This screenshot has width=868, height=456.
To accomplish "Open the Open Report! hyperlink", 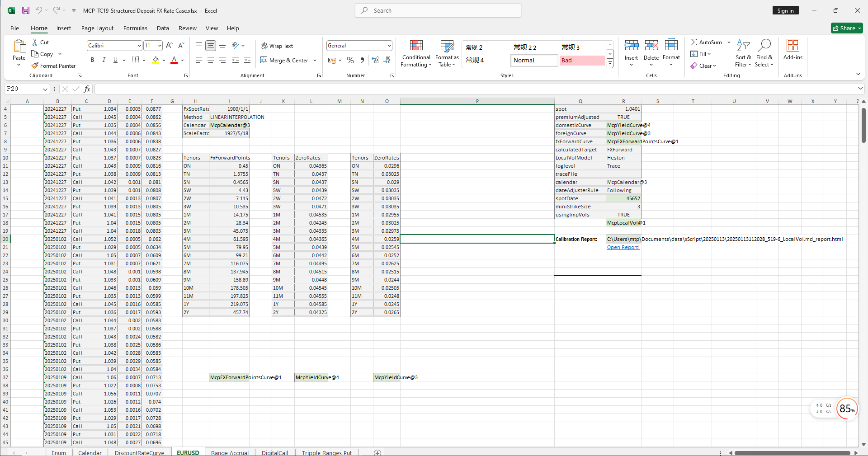I will [x=623, y=247].
